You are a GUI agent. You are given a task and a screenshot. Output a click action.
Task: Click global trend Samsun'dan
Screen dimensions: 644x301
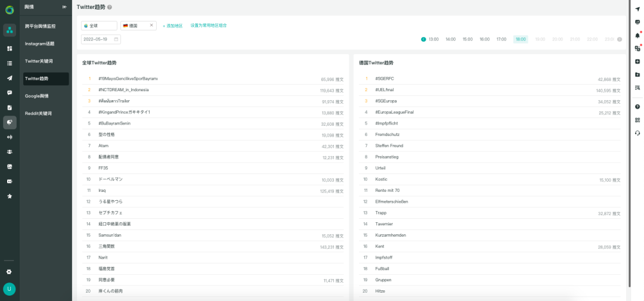click(110, 235)
